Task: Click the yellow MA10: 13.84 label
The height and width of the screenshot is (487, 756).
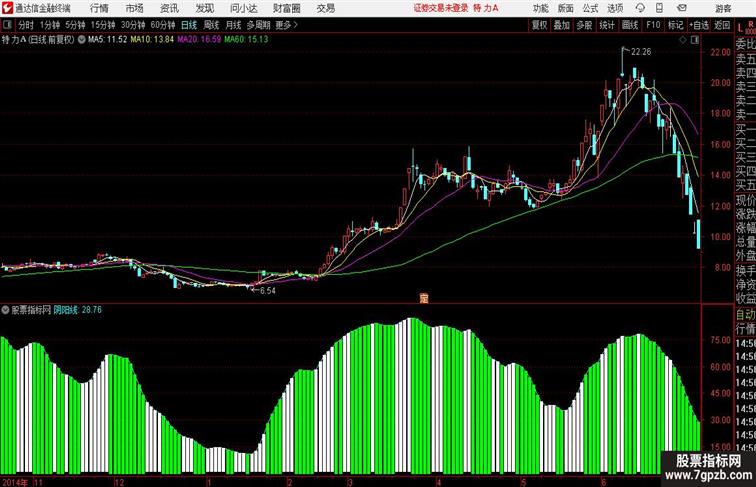Action: click(x=152, y=40)
